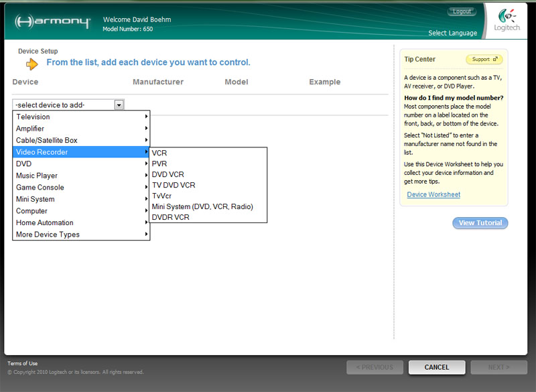Screen dimensions: 536x392
Task: Open the More Device Types submenu
Action: [80, 235]
